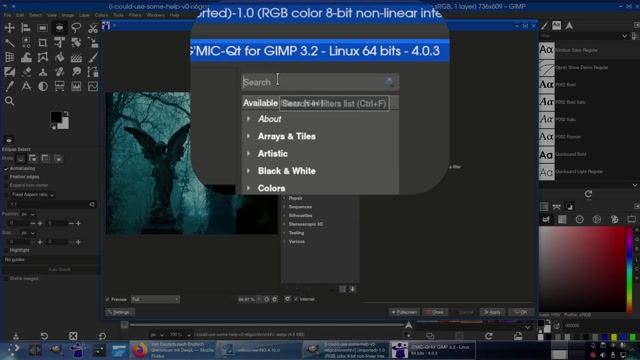Select the Scissors Select tool

93,28
